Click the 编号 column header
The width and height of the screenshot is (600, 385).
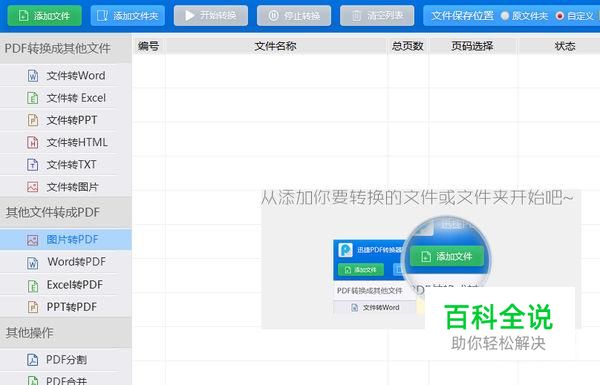pyautogui.click(x=148, y=46)
